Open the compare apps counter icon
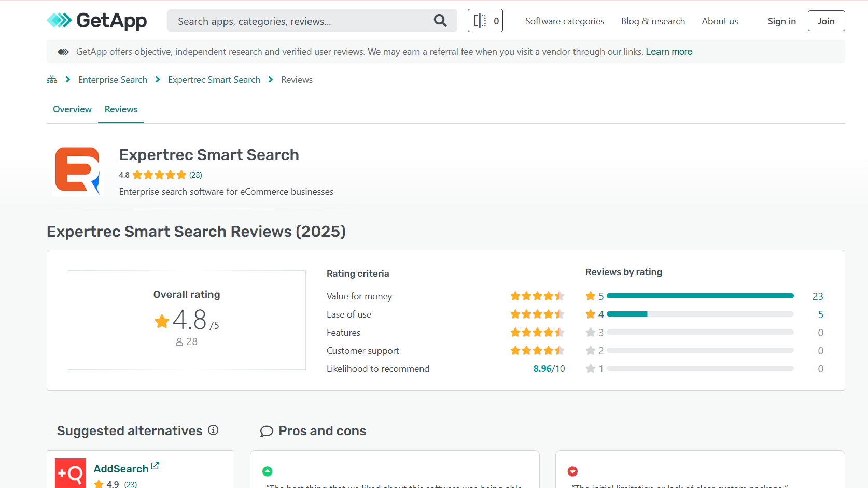The height and width of the screenshot is (488, 868). [x=485, y=21]
